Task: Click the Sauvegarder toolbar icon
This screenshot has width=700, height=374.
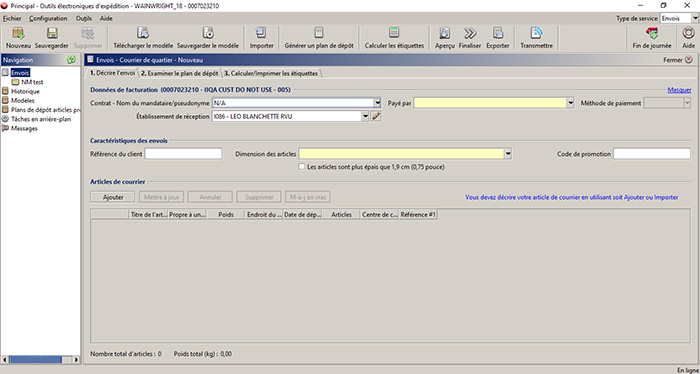Action: click(52, 33)
